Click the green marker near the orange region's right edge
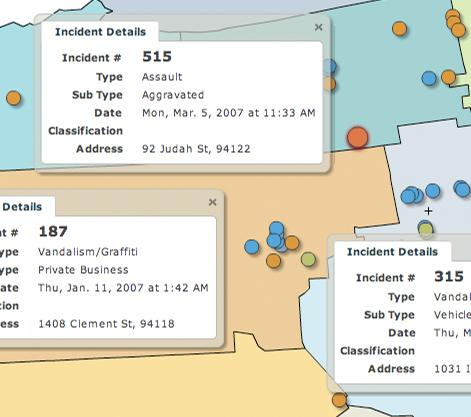 (308, 259)
